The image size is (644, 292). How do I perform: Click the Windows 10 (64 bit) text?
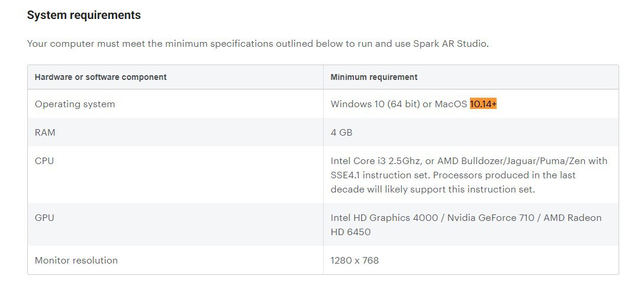click(x=375, y=104)
